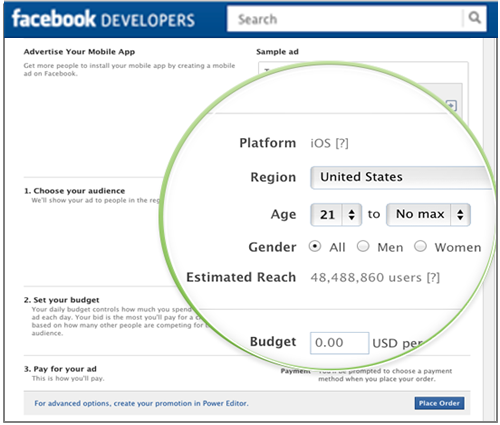This screenshot has height=425, width=500.
Task: Click the Sample ad preview box
Action: coord(363,93)
